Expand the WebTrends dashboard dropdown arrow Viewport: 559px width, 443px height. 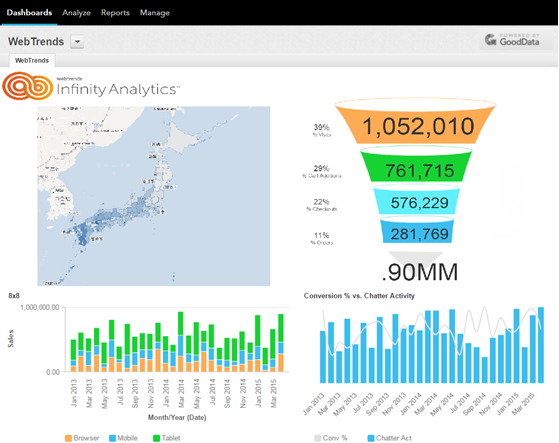[x=77, y=42]
